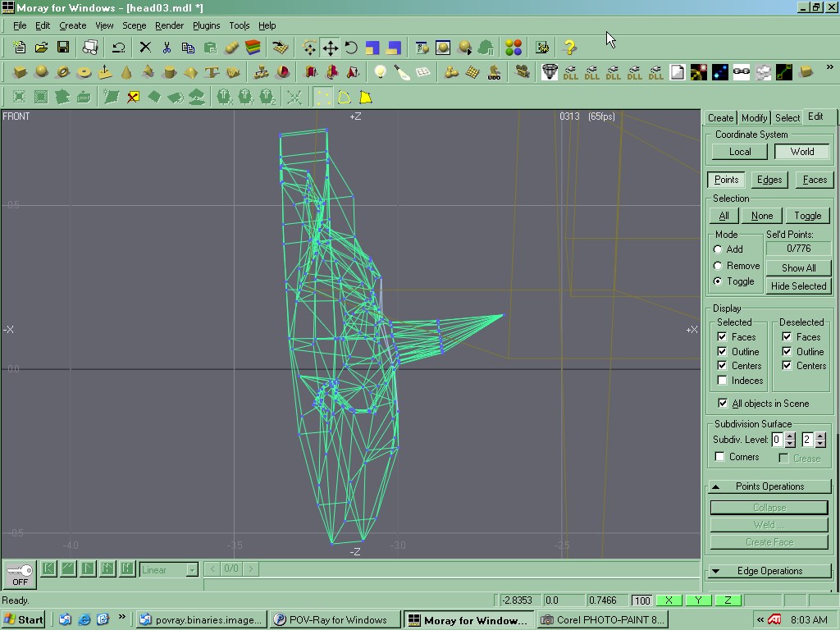Insert a light source with the bulb icon
This screenshot has width=840, height=630.
point(380,72)
